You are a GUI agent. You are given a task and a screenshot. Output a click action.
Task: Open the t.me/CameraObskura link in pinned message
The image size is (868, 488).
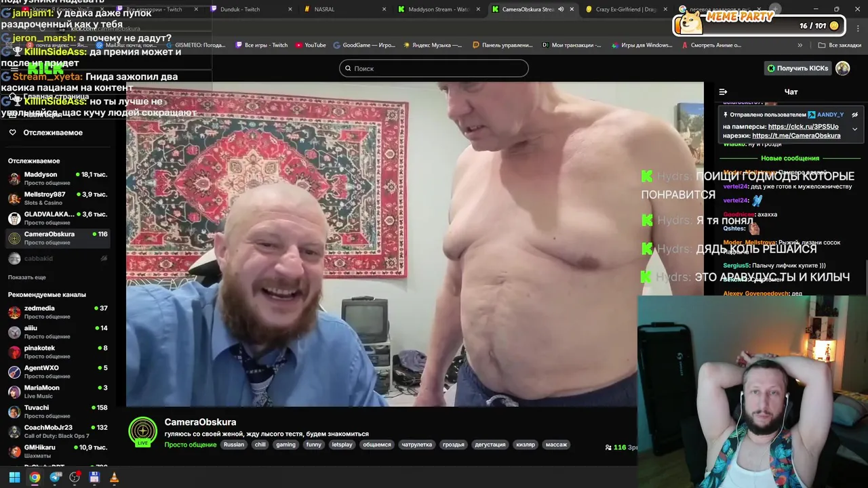796,136
